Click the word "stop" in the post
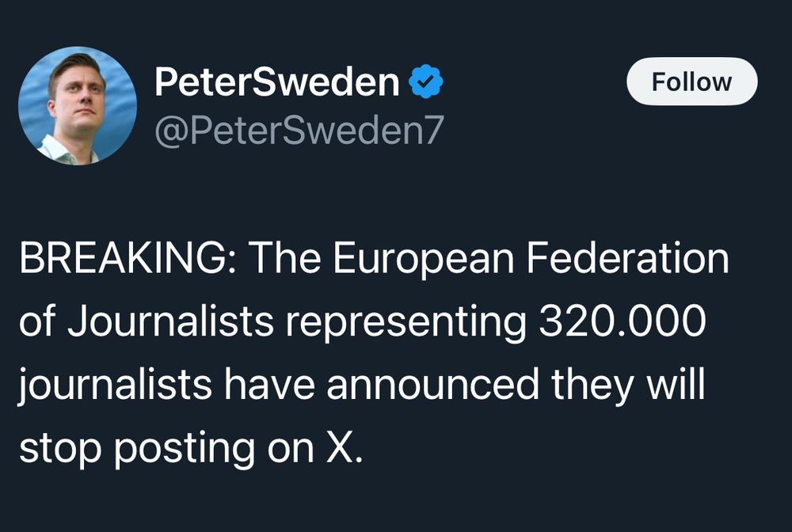Viewport: 792px width, 532px height. tap(61, 447)
